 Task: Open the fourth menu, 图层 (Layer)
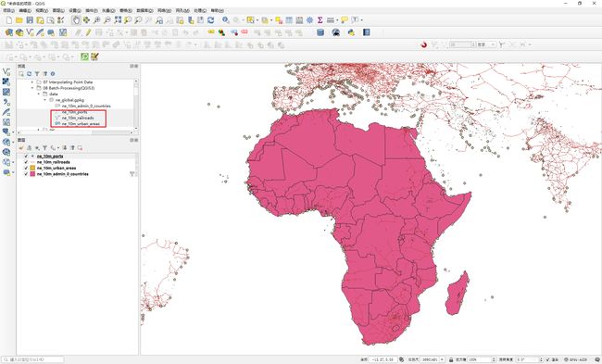(x=58, y=10)
